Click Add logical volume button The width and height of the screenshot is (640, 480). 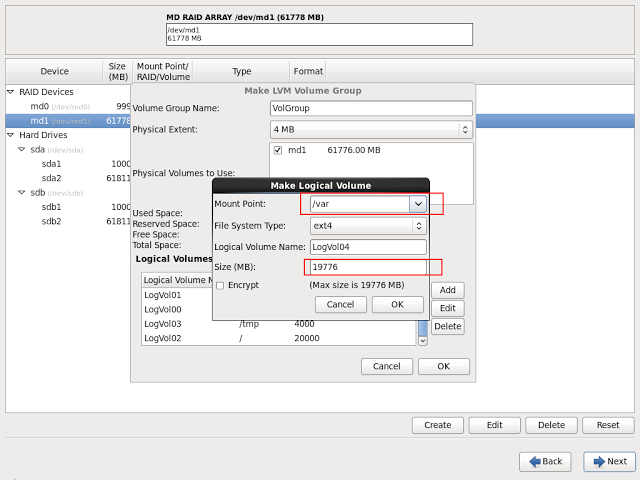[447, 290]
